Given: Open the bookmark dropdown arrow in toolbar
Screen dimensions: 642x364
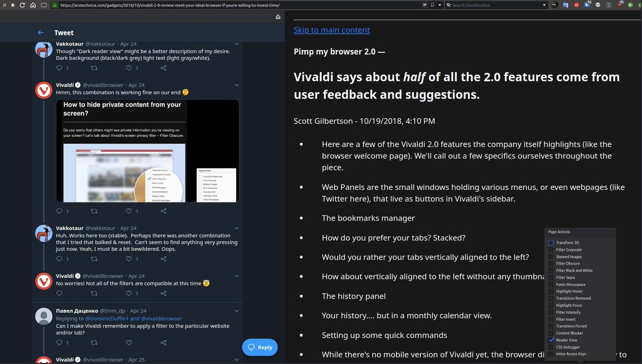Looking at the screenshot, I should tap(440, 5).
